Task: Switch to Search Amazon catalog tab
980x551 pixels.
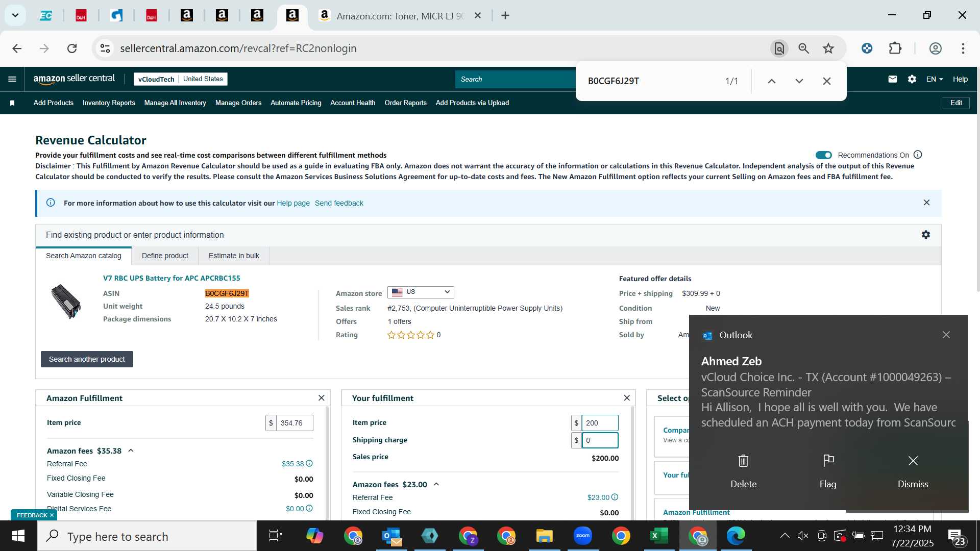Action: click(84, 256)
